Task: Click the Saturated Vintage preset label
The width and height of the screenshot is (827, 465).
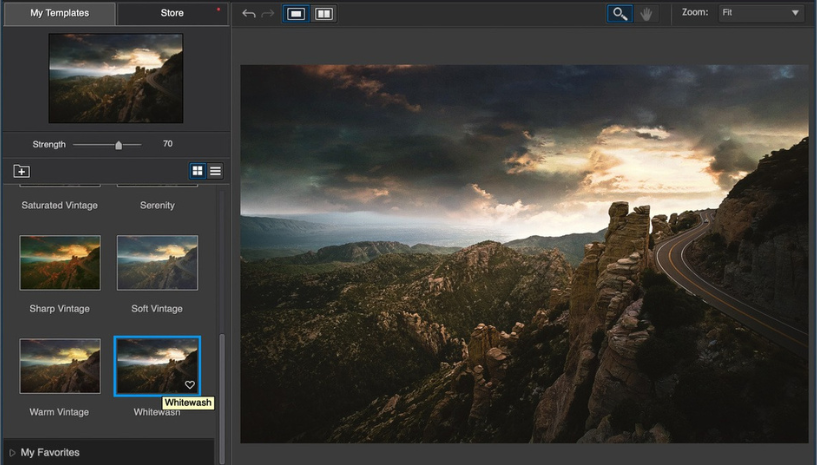Action: click(60, 205)
